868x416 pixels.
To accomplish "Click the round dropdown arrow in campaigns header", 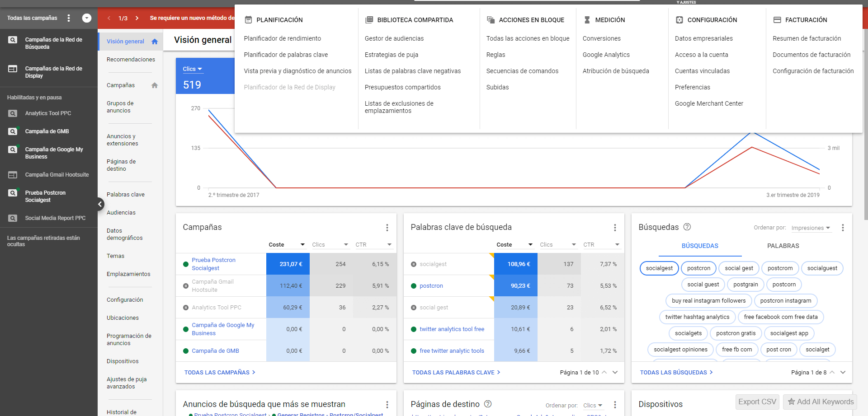I will 87,18.
